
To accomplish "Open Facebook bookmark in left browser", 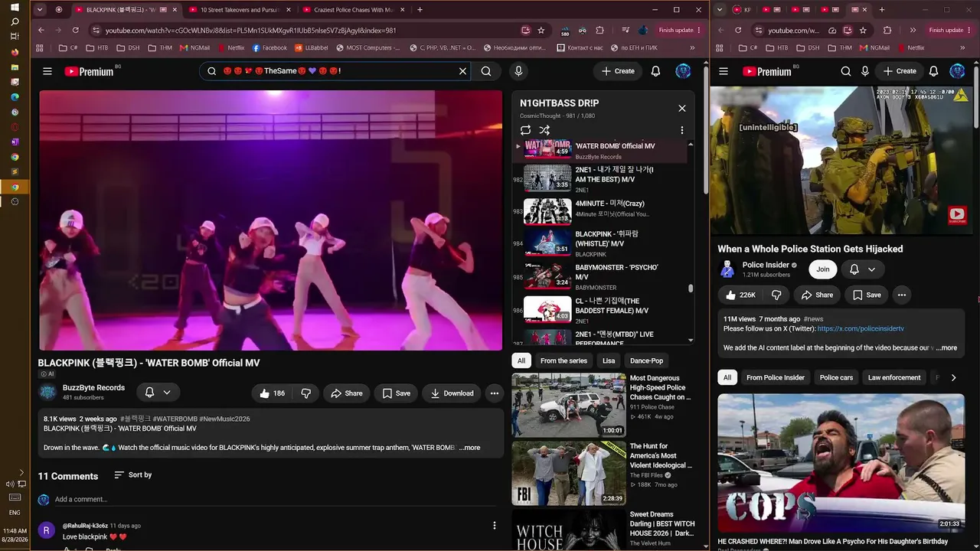I will point(269,47).
